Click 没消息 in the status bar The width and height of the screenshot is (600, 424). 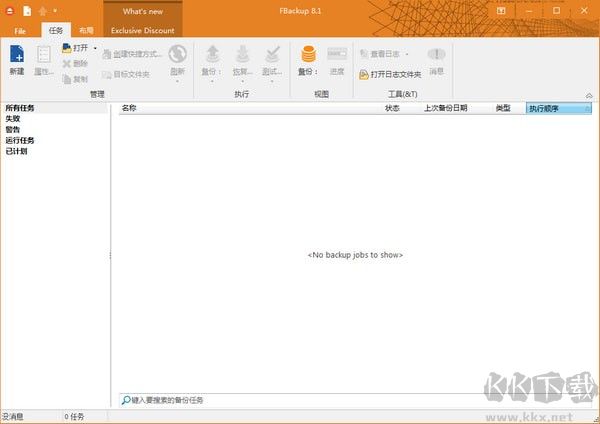coord(12,417)
